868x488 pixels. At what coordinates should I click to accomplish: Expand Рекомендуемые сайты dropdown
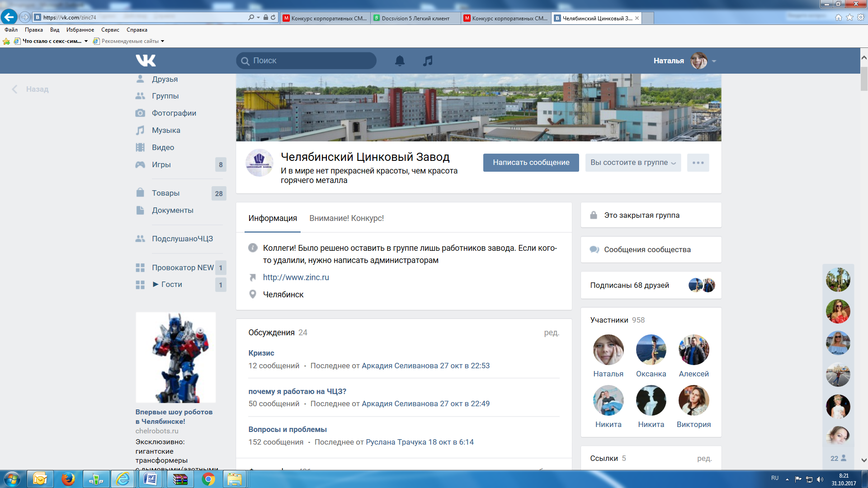(162, 41)
